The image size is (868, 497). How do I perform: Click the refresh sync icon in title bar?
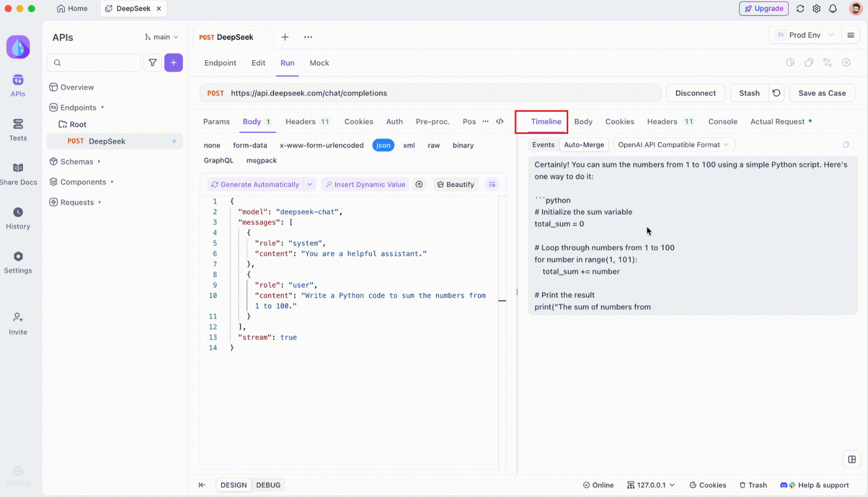click(800, 8)
